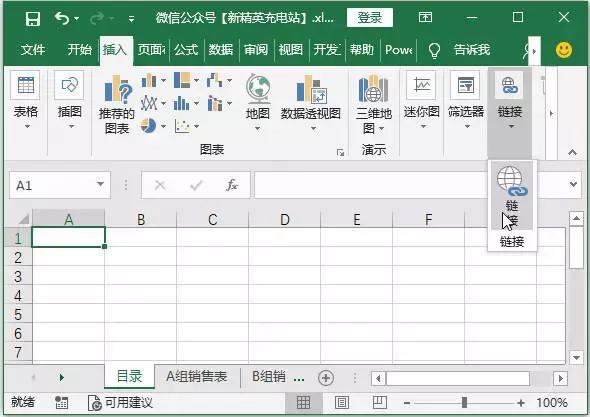Click 推荐的图表 recommended charts

(x=117, y=104)
